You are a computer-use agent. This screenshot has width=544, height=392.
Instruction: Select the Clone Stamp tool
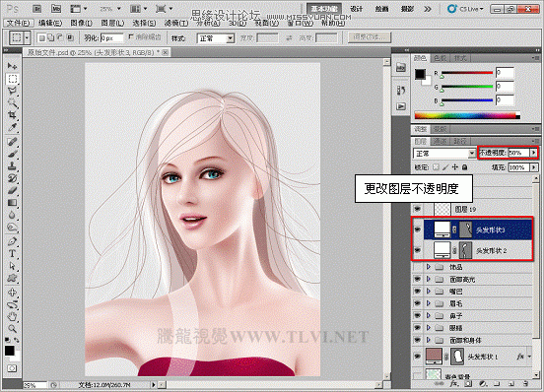coord(12,166)
